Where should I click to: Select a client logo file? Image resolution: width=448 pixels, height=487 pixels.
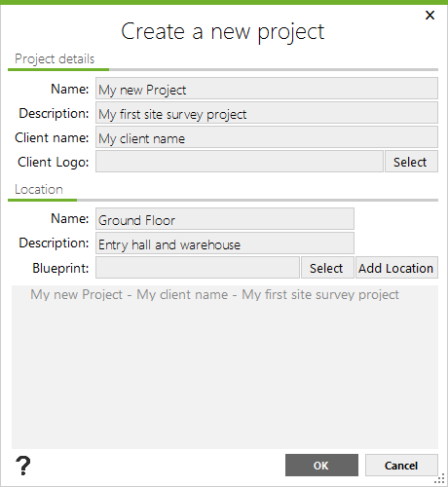[x=411, y=162]
